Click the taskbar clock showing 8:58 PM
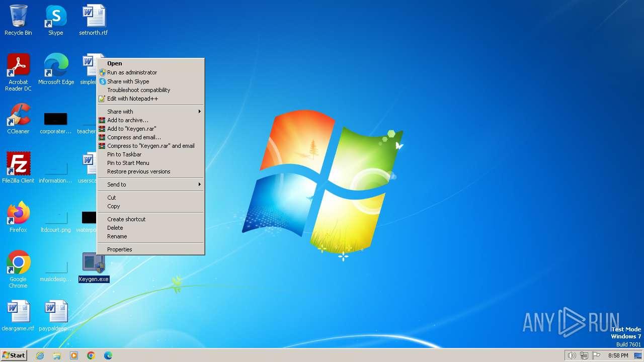Screen dimensions: 644x362 click(x=618, y=355)
